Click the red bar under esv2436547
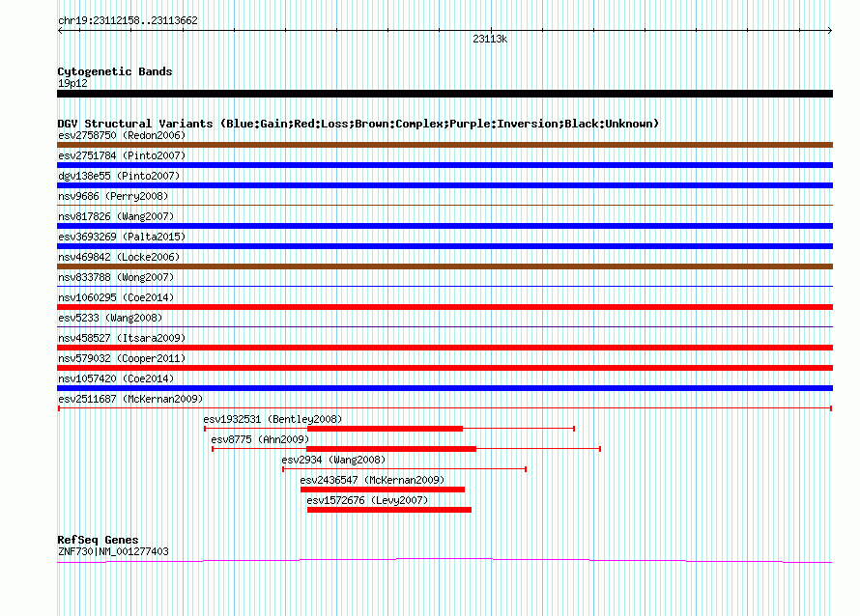The image size is (860, 616). pyautogui.click(x=383, y=490)
